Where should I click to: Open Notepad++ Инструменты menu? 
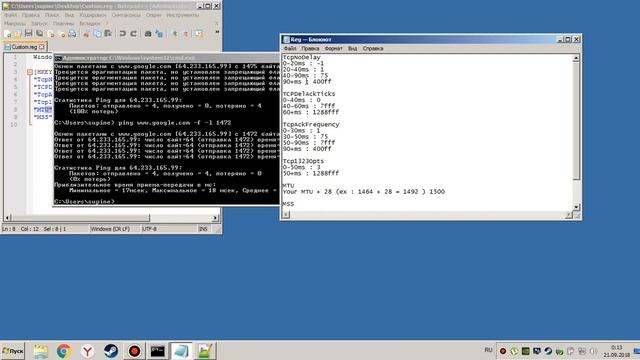tap(182, 15)
